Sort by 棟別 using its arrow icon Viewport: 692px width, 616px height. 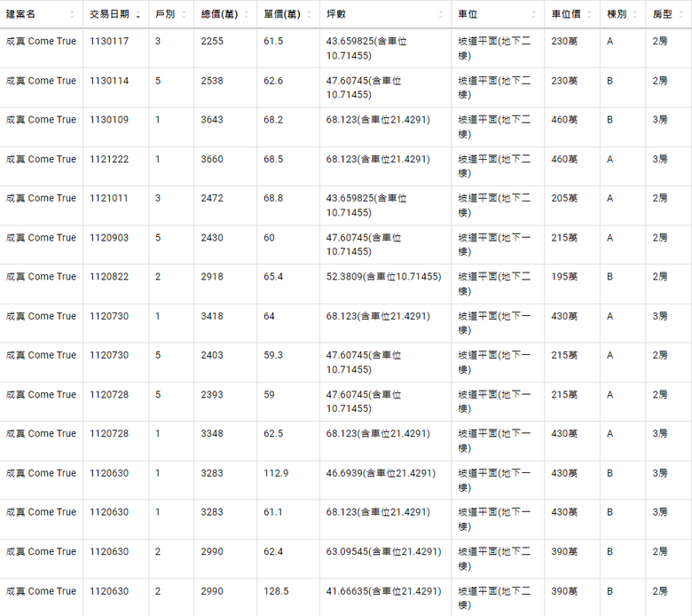click(635, 14)
